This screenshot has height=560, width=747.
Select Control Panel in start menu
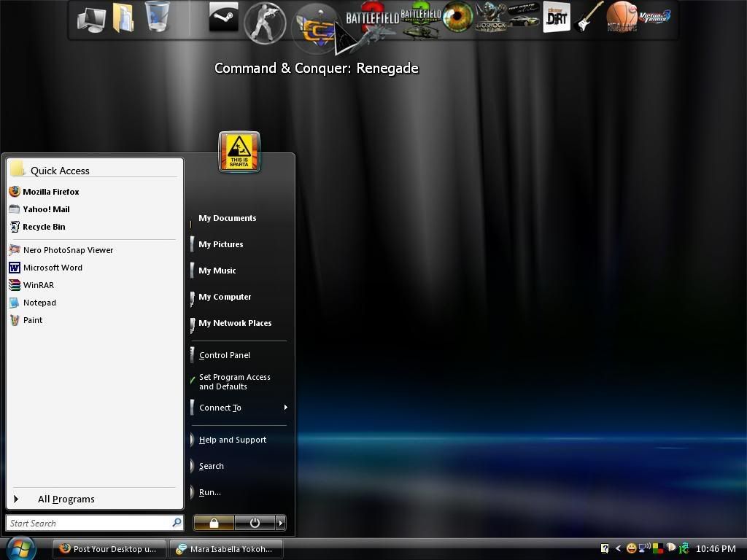224,355
